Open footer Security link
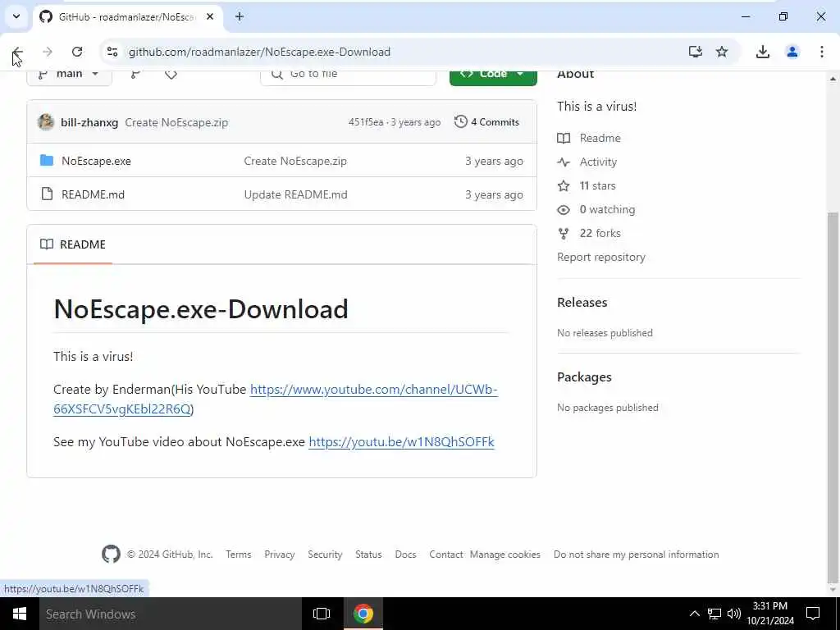The height and width of the screenshot is (630, 840). point(325,555)
